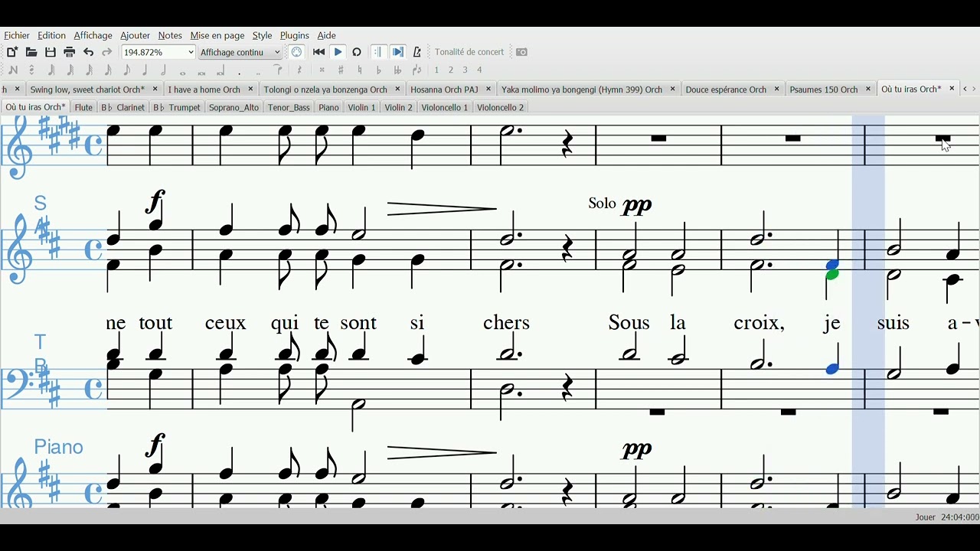
Task: Create a new score with the new-file icon
Action: pyautogui.click(x=12, y=52)
